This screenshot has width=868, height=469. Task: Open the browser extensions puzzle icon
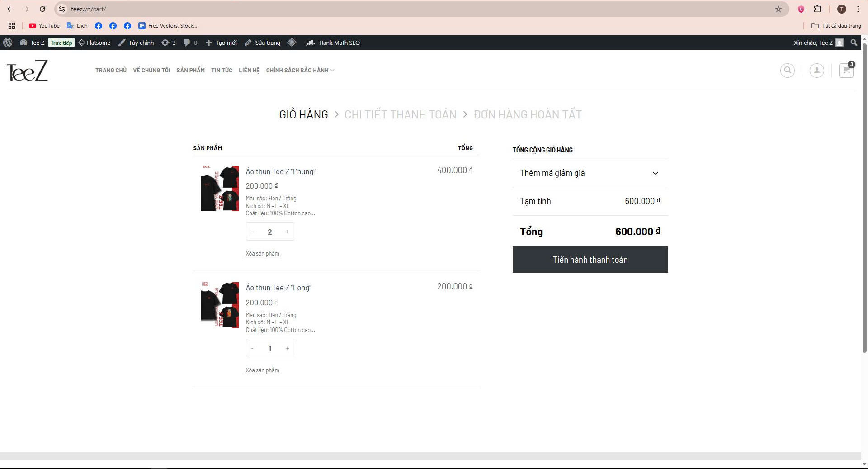coord(817,9)
